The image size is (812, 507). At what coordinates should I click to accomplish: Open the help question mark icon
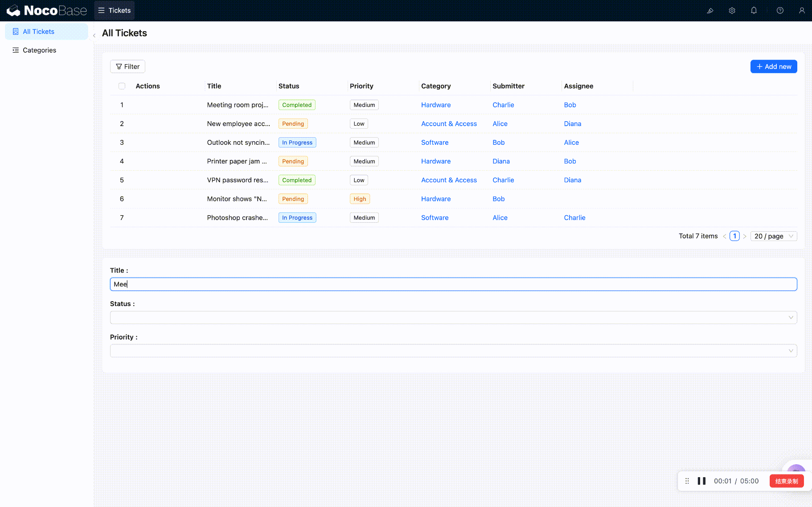780,11
